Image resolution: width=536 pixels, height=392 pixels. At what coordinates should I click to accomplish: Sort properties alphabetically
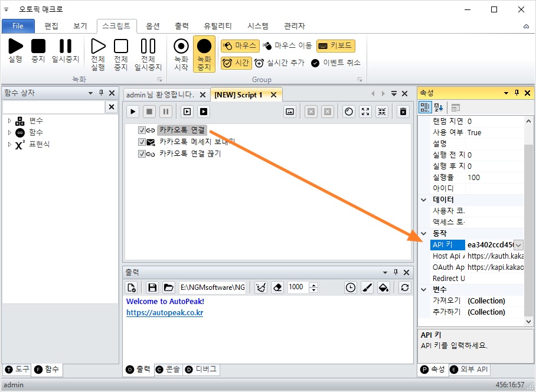(x=439, y=107)
